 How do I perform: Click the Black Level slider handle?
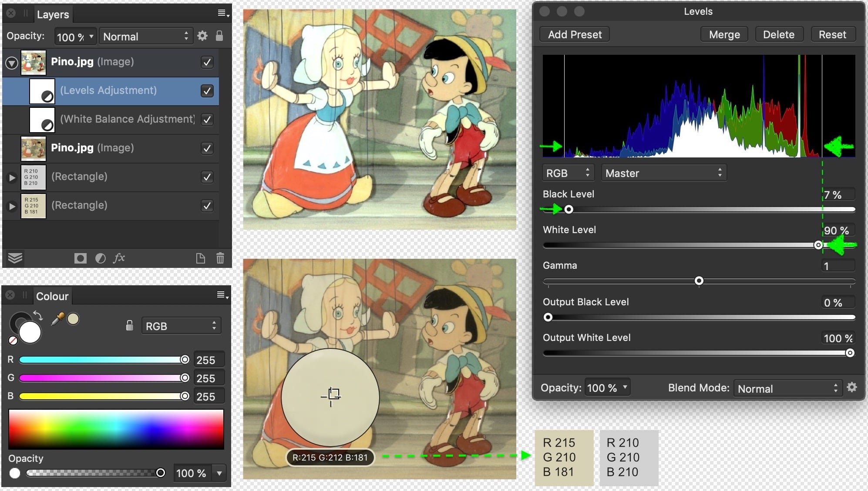569,210
